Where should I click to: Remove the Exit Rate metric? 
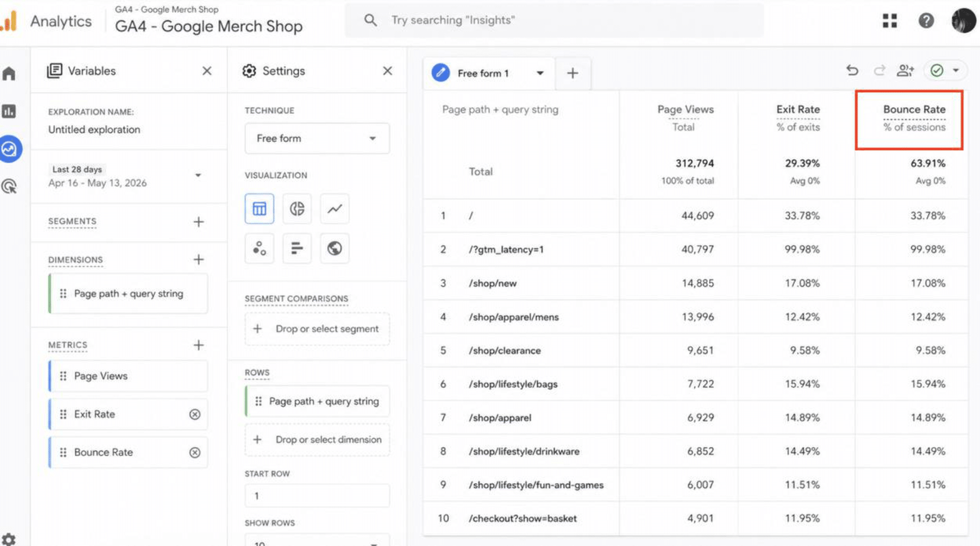tap(195, 414)
